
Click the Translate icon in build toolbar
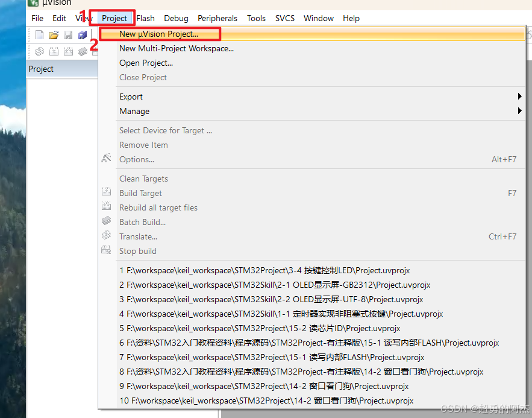click(39, 51)
